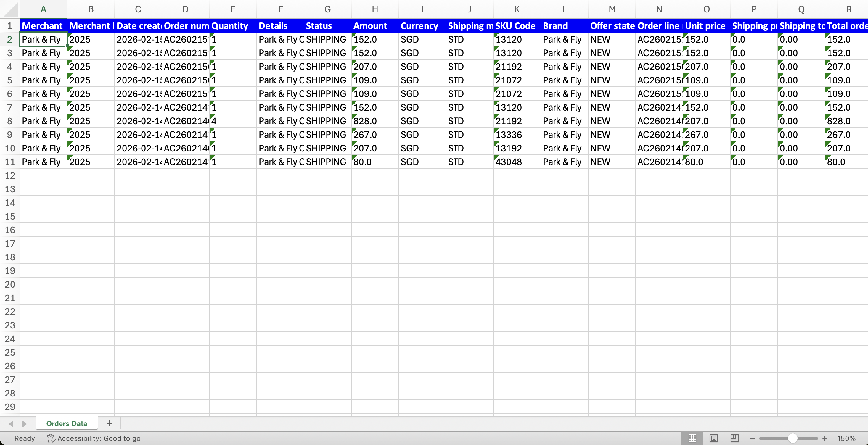Click the zoom out minus icon

pyautogui.click(x=753, y=438)
